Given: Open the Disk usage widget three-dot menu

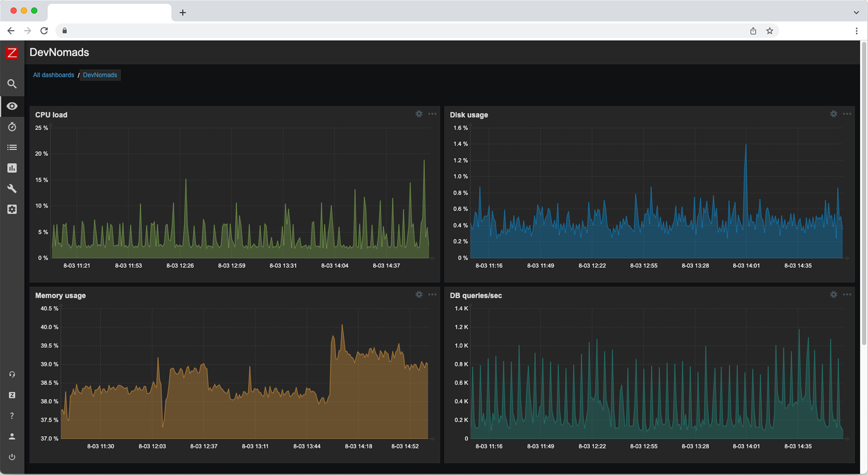Looking at the screenshot, I should 847,114.
